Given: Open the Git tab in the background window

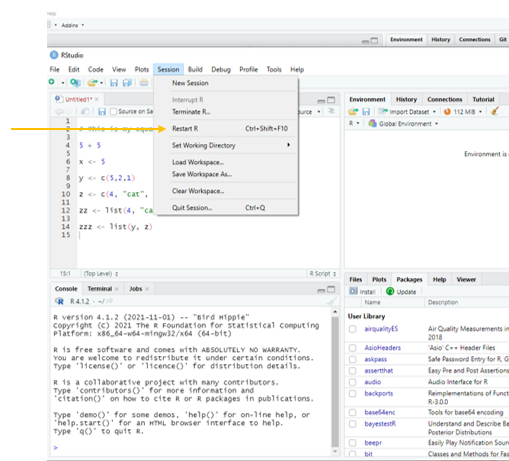Looking at the screenshot, I should (503, 39).
